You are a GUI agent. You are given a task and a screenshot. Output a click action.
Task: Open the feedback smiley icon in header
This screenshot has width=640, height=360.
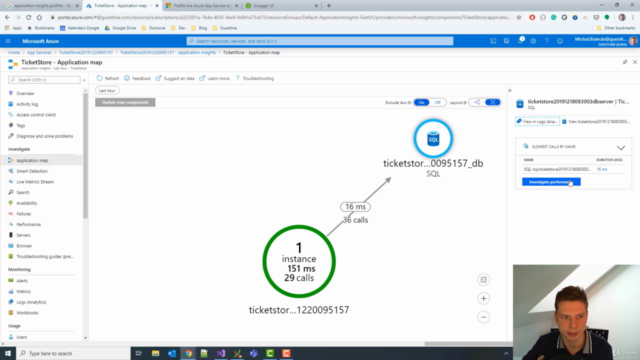[560, 41]
